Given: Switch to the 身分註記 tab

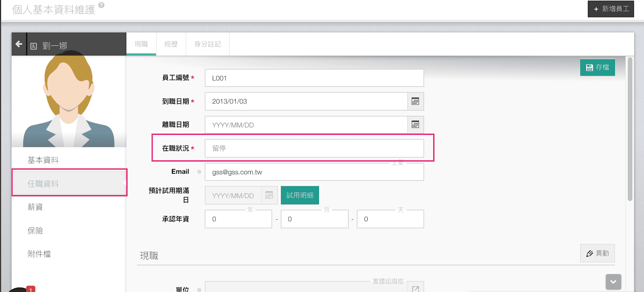Looking at the screenshot, I should click(207, 44).
